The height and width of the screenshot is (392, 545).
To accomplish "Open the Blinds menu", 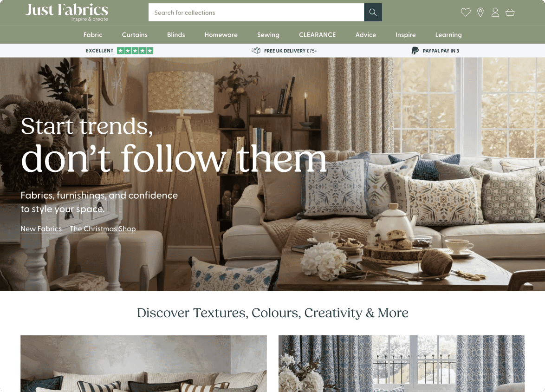I will [x=176, y=35].
